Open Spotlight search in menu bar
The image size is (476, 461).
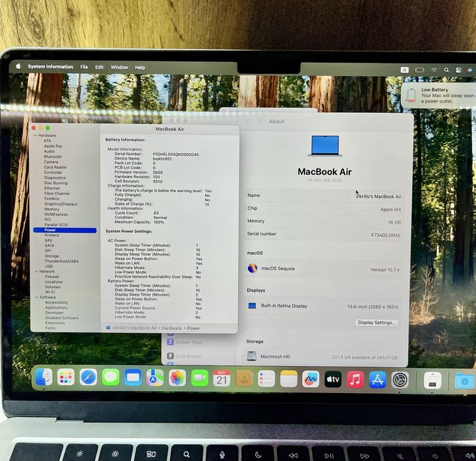pyautogui.click(x=446, y=70)
